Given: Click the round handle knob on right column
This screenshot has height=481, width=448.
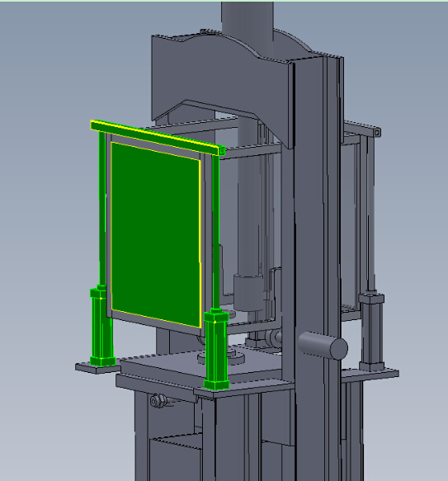Looking at the screenshot, I should (323, 345).
